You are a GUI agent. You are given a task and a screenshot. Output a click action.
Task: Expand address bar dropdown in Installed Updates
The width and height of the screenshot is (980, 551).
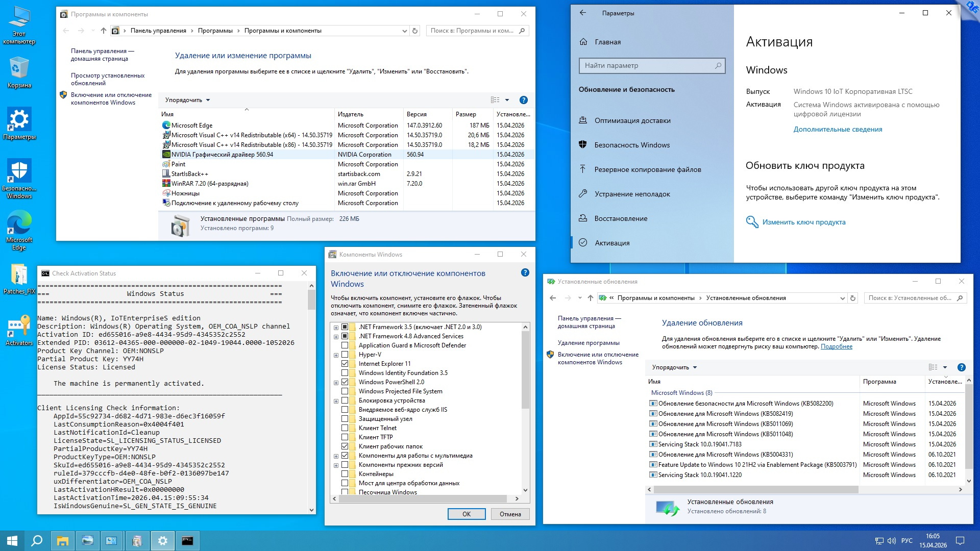842,298
